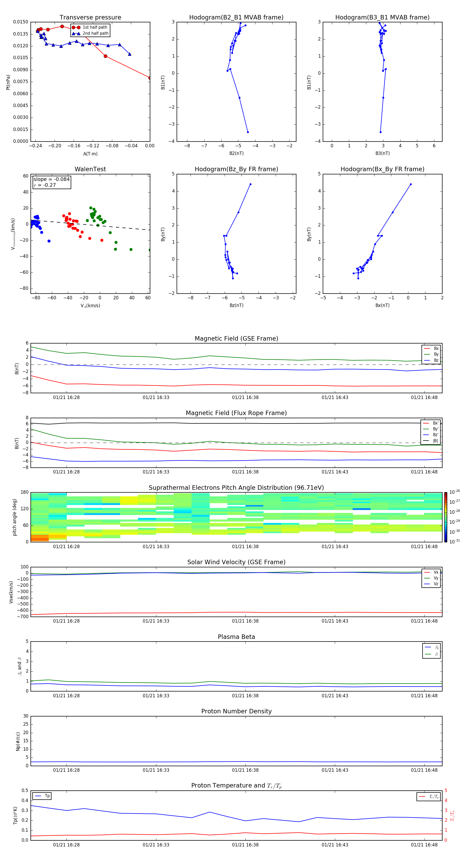Click the "10^-31" colorbar tick label
The height and width of the screenshot is (868, 473).
[455, 542]
